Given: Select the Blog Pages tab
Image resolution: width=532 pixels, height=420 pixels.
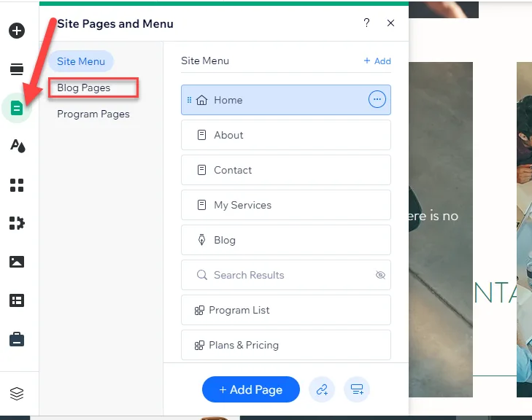Looking at the screenshot, I should pyautogui.click(x=84, y=87).
